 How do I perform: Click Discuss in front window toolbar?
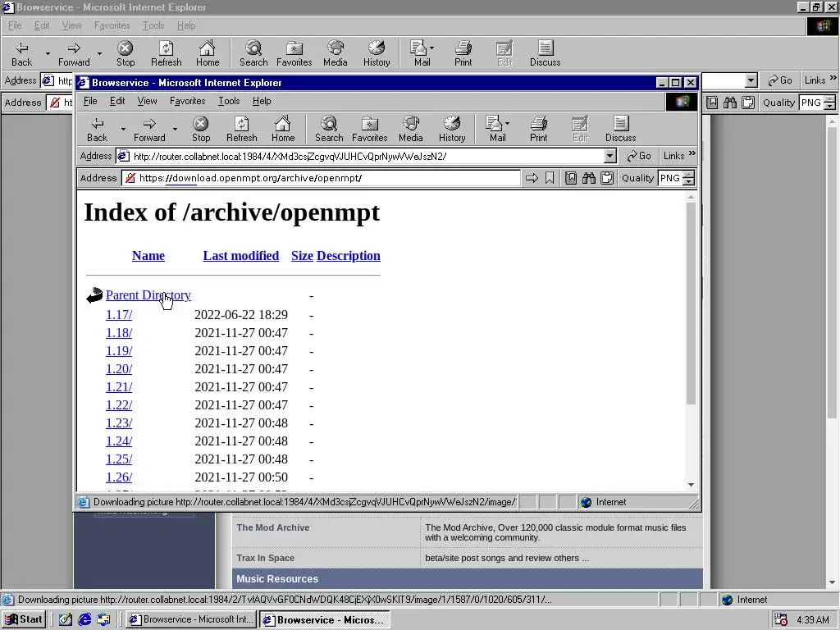620,129
